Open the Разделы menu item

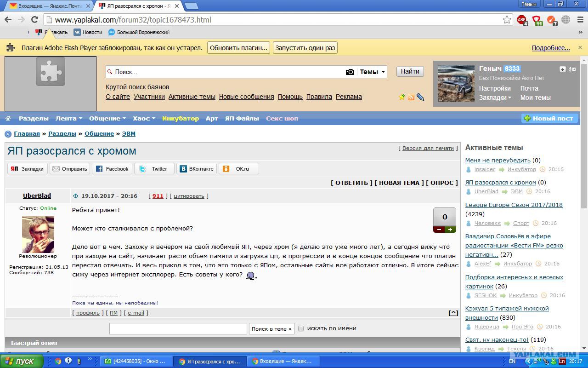pos(34,118)
